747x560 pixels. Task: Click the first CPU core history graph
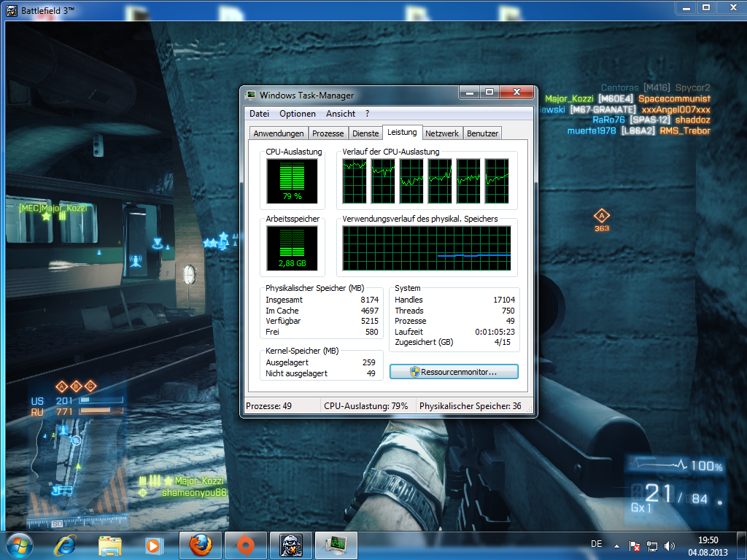pyautogui.click(x=355, y=182)
